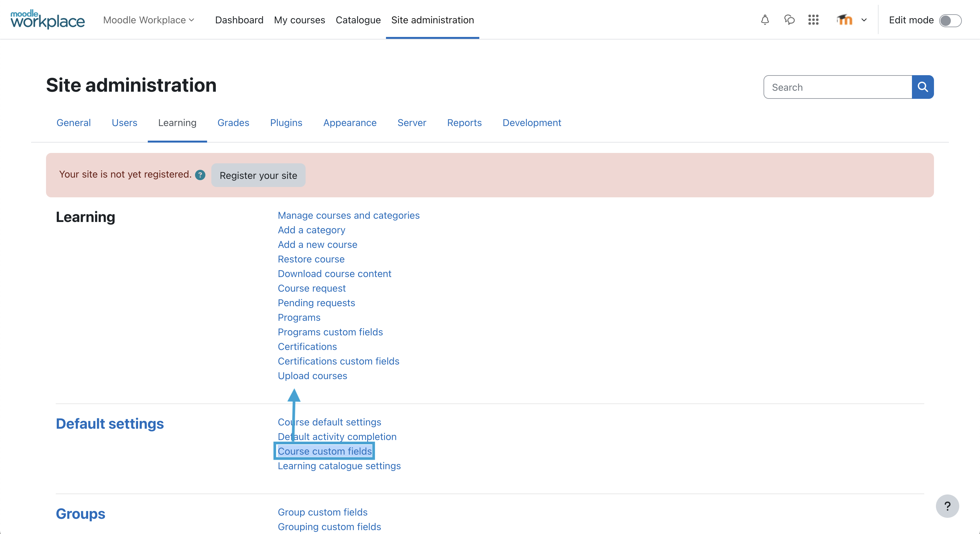
Task: Click the search magnifier button
Action: 923,87
